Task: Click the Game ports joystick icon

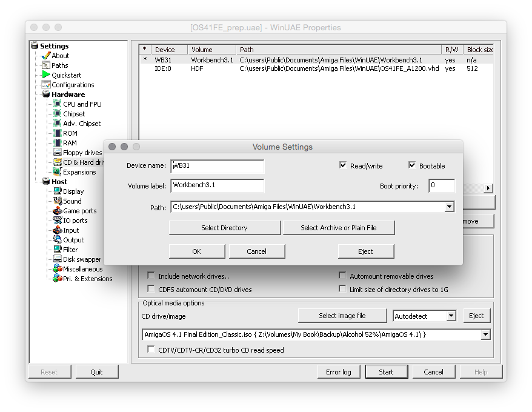Action: tap(58, 210)
